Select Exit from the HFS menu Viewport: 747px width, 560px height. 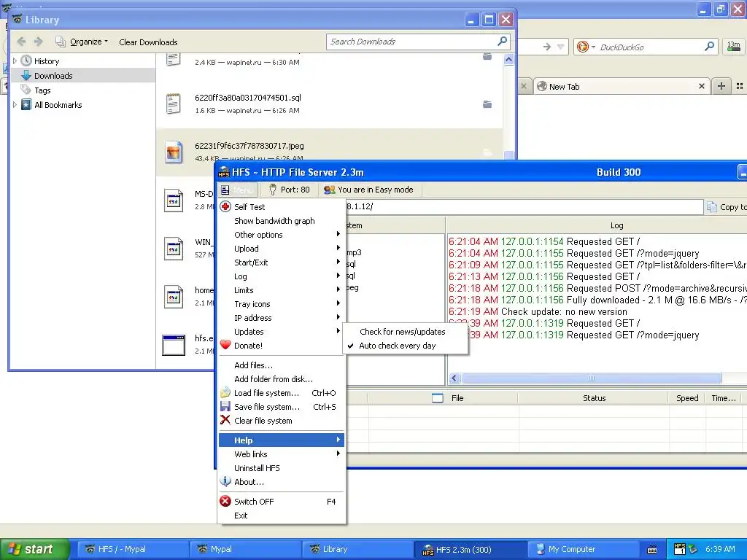(282, 516)
